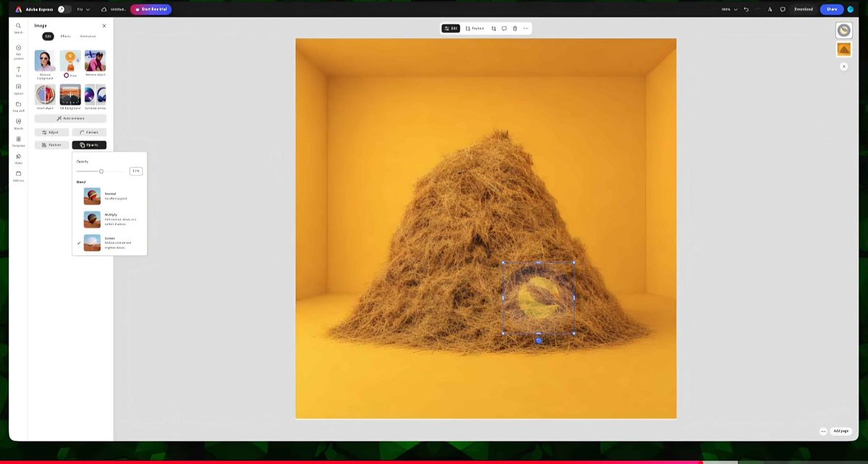Open the File menu dropdown
The image size is (868, 464).
82,9
